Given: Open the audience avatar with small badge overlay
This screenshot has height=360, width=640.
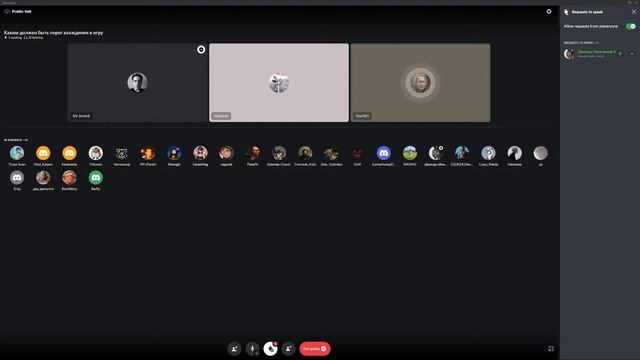Looking at the screenshot, I should pos(436,153).
